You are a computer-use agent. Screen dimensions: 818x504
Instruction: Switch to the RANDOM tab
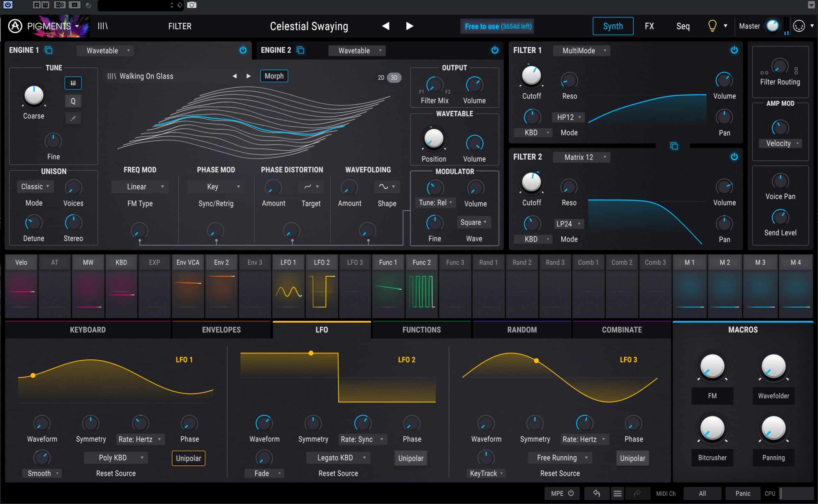[x=522, y=330]
